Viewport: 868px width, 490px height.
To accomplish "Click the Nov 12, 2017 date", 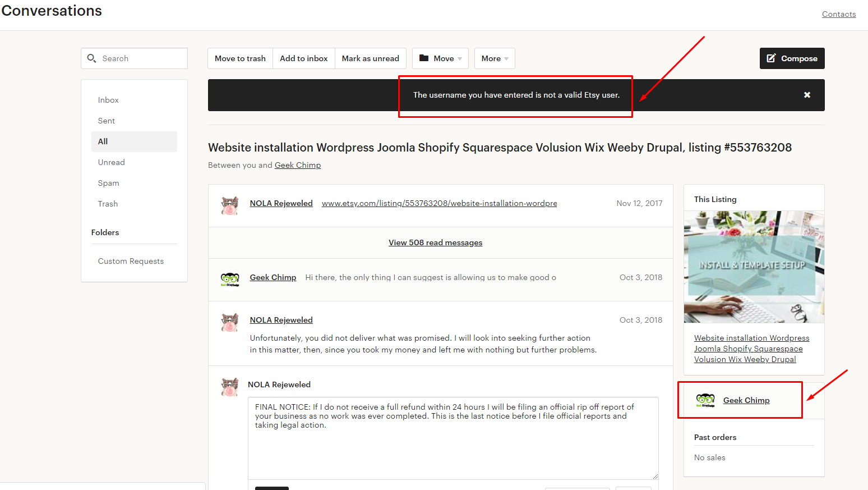I will 640,203.
